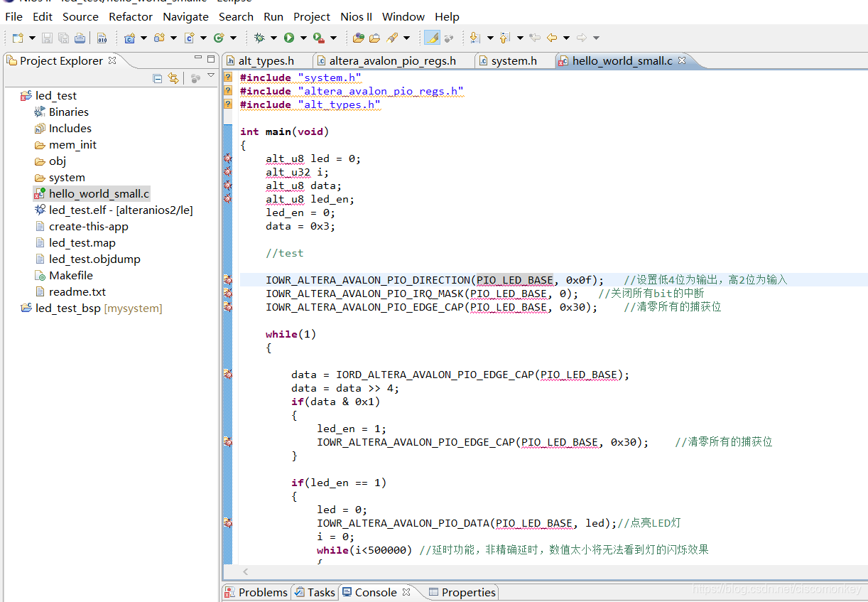Toggle Link with Editor in Project Explorer

(173, 78)
